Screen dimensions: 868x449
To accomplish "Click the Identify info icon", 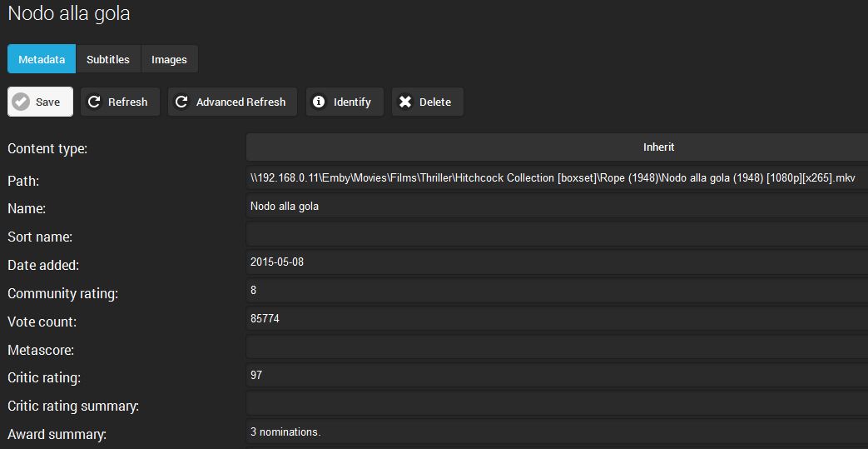I will click(319, 102).
